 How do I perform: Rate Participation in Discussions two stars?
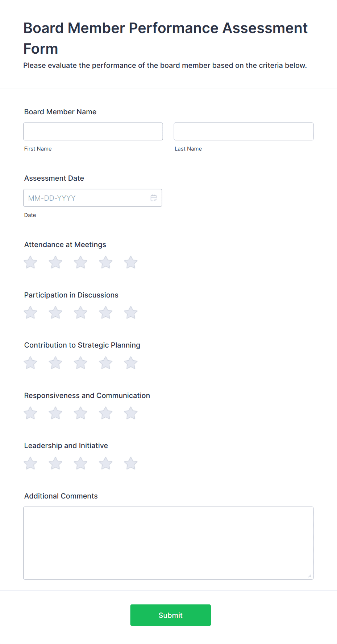point(55,312)
